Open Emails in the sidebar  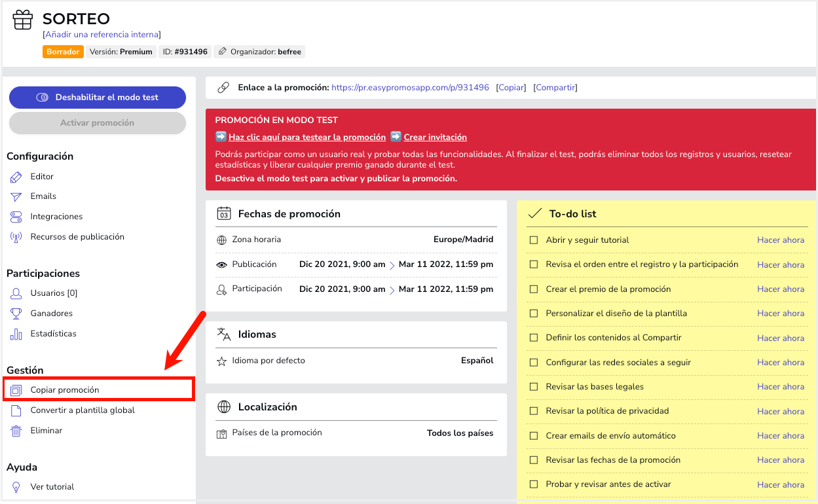[43, 196]
